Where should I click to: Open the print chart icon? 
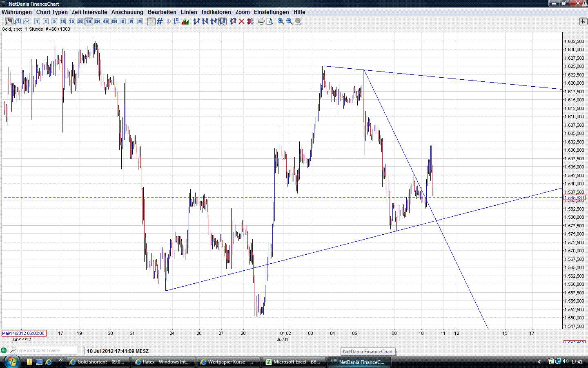[x=261, y=21]
